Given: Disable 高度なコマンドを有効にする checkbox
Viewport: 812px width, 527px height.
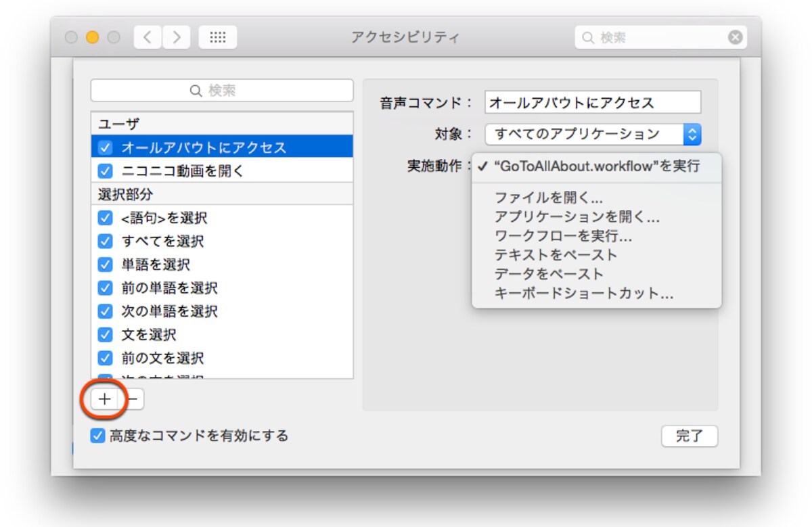Looking at the screenshot, I should pos(97,436).
